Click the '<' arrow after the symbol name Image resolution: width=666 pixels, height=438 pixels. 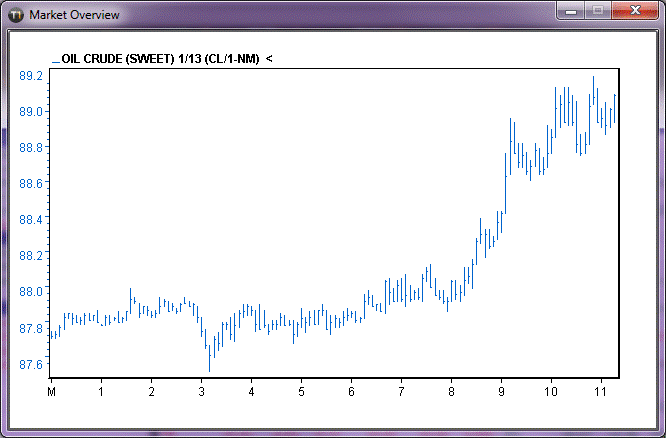269,59
